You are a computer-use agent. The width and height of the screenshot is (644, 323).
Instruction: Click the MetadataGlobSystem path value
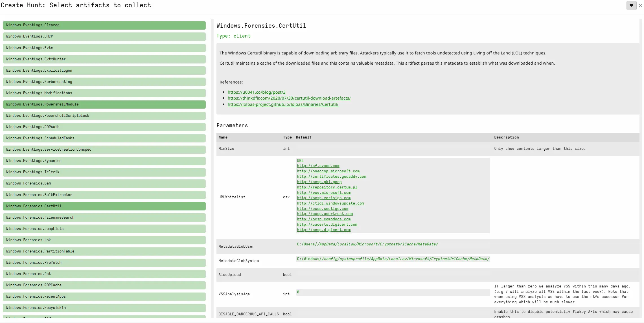(393, 259)
